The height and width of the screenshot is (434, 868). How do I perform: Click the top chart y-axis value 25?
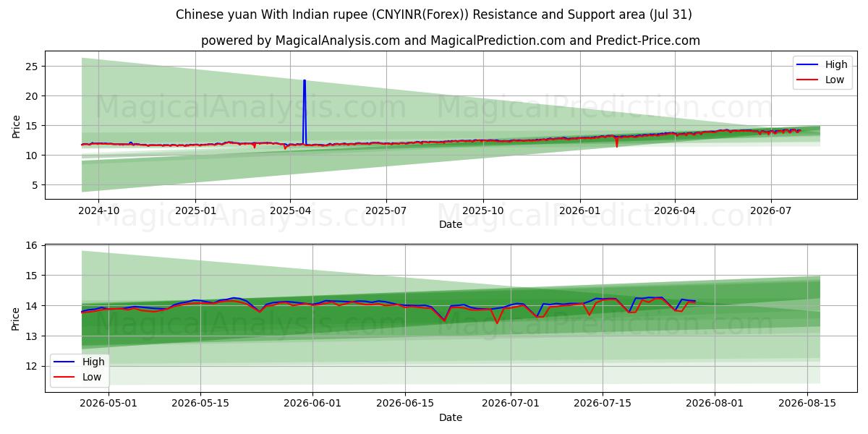[31, 67]
